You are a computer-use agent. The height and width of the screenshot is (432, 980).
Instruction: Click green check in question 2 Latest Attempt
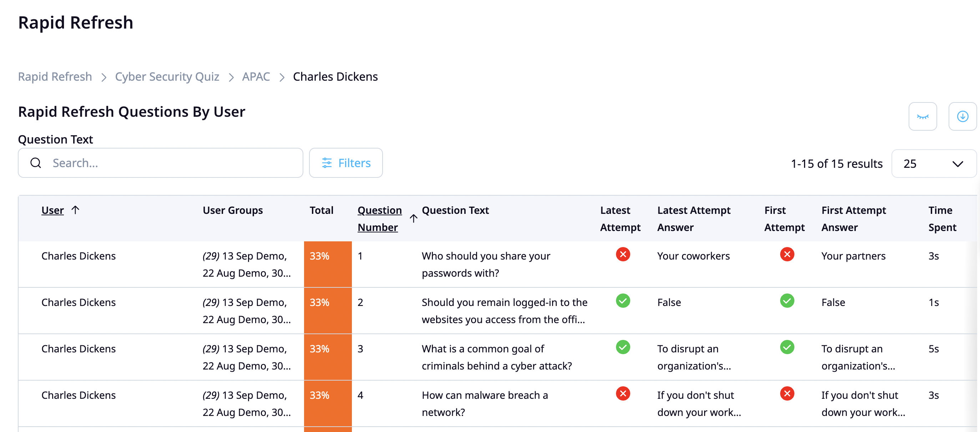[x=622, y=301]
